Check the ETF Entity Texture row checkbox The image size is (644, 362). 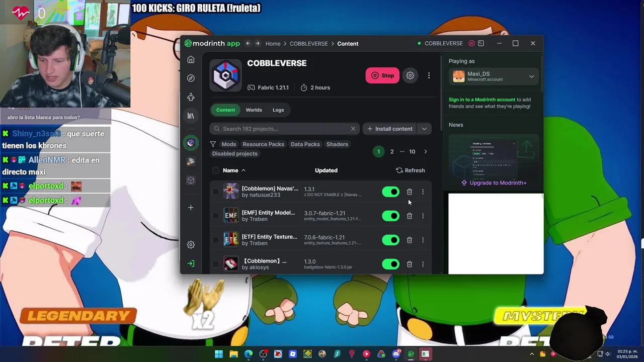pyautogui.click(x=216, y=240)
